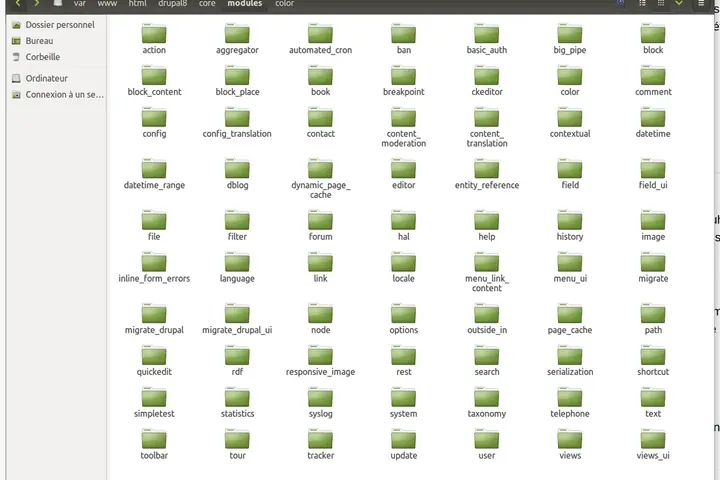Select the basic_auth folder
The width and height of the screenshot is (720, 480).
[487, 39]
